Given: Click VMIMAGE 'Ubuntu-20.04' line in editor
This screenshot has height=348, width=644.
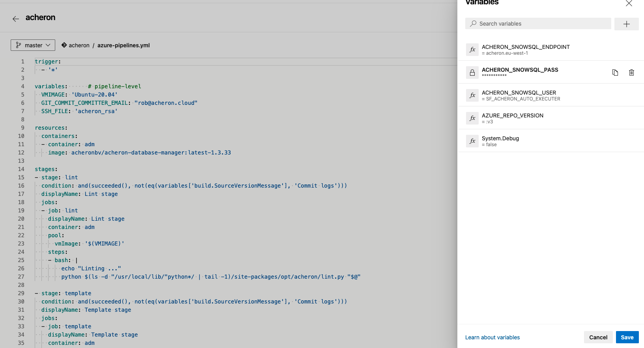Looking at the screenshot, I should click(79, 95).
